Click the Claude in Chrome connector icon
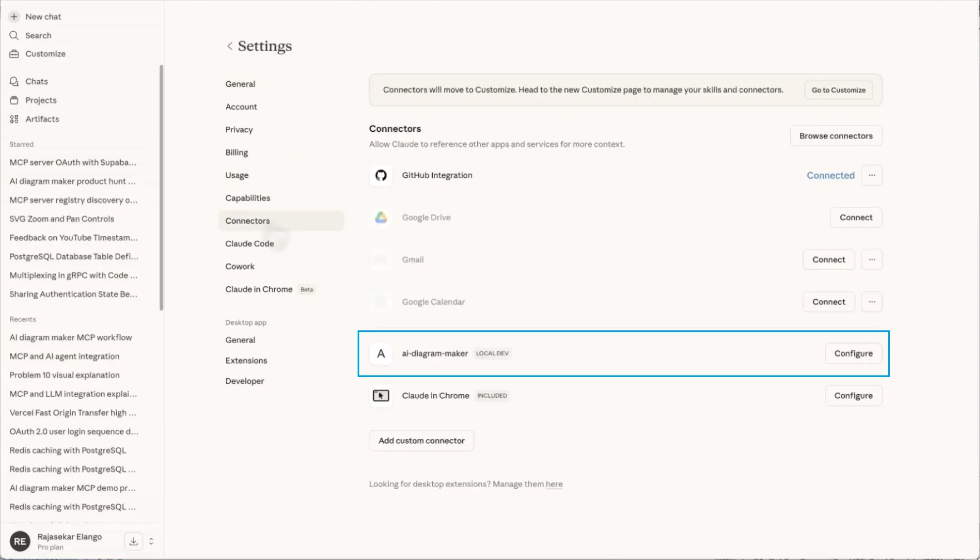The width and height of the screenshot is (980, 560). coord(381,395)
